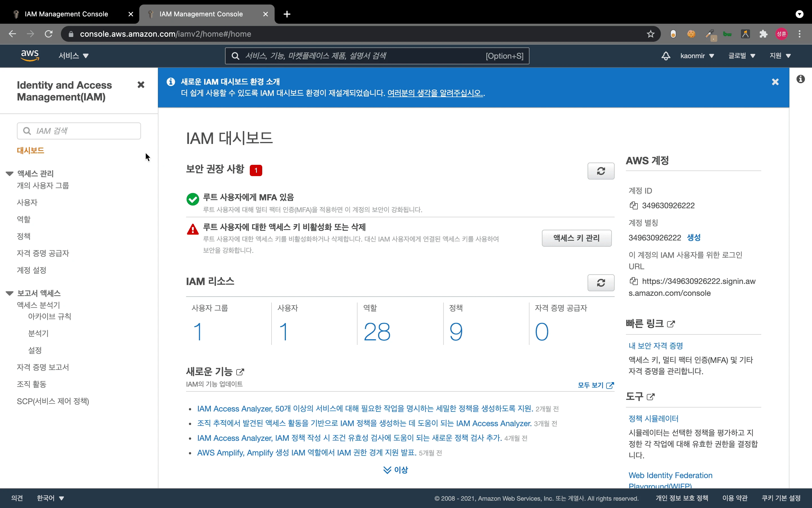
Task: Open SCP(서비스 제어 정책) in the sidebar
Action: tap(53, 401)
